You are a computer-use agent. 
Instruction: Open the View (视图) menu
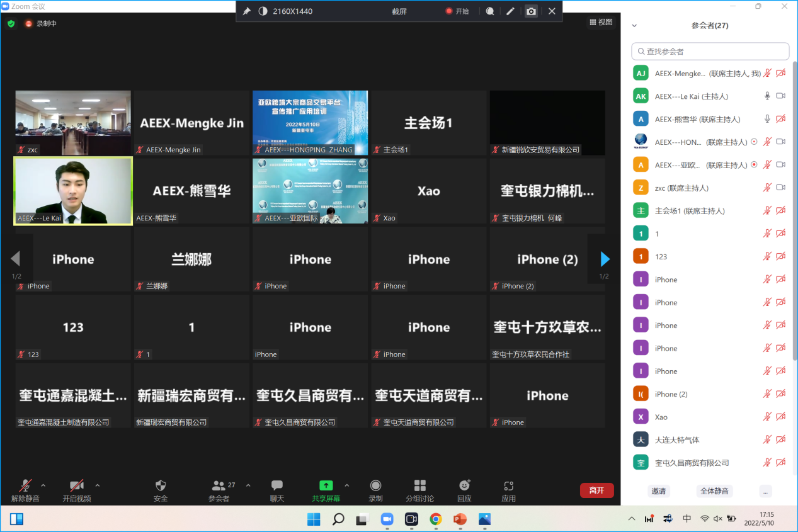[601, 22]
